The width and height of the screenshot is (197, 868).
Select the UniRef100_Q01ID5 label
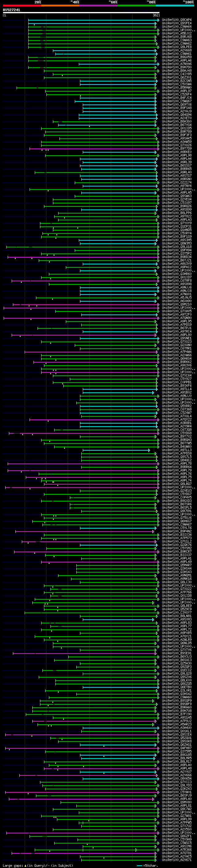177,128
